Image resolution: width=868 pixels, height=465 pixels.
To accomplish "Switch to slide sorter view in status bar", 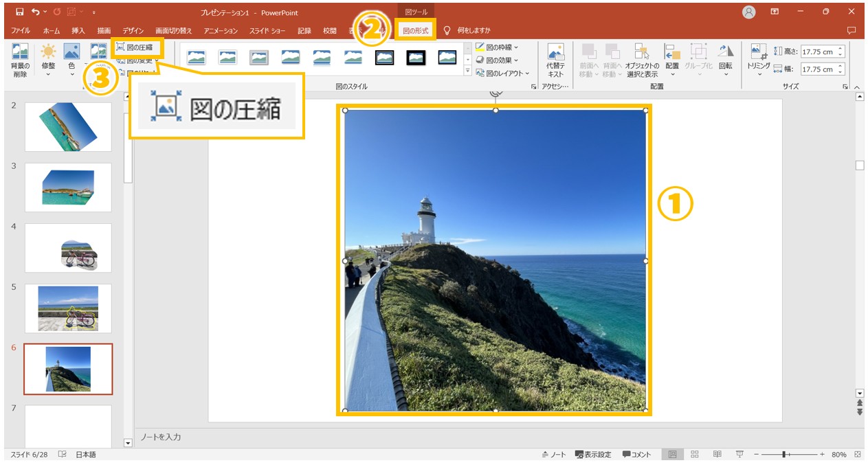I will coord(695,454).
